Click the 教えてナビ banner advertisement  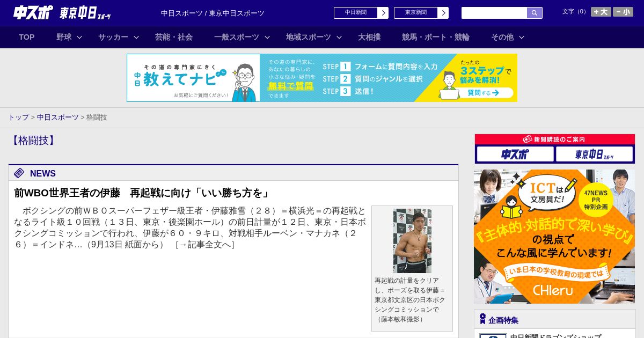pos(322,78)
